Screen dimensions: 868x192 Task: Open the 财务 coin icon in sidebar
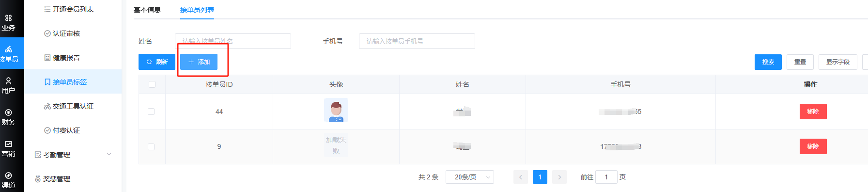point(8,112)
